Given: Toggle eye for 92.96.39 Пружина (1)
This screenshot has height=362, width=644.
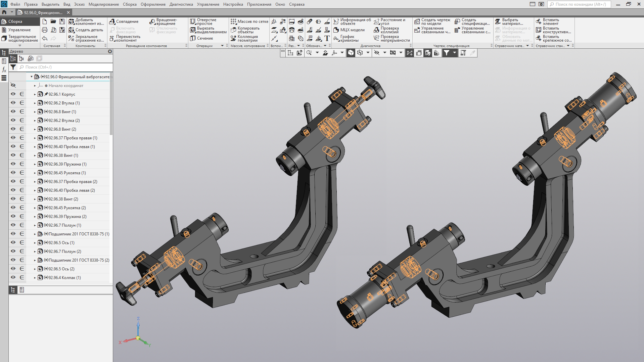Looking at the screenshot, I should (x=13, y=164).
